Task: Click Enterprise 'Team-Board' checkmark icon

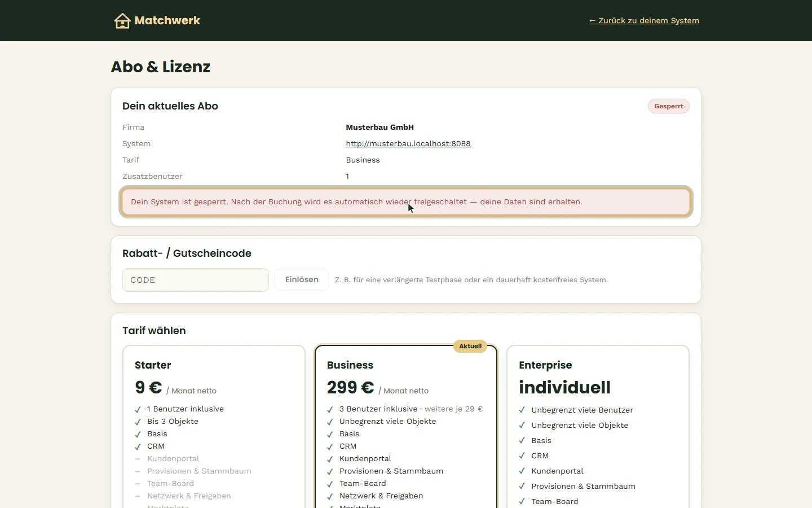Action: pyautogui.click(x=522, y=502)
